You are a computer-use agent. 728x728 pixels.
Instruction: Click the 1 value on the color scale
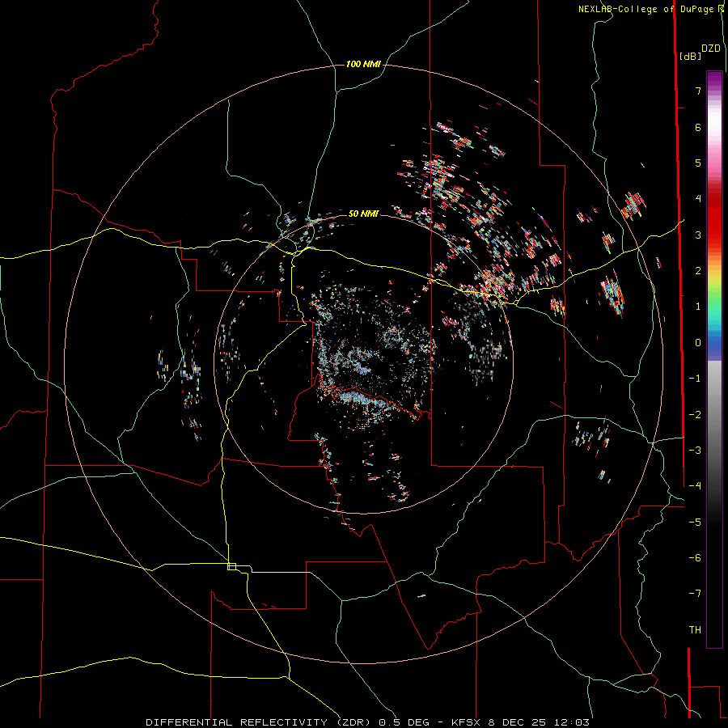pos(698,307)
